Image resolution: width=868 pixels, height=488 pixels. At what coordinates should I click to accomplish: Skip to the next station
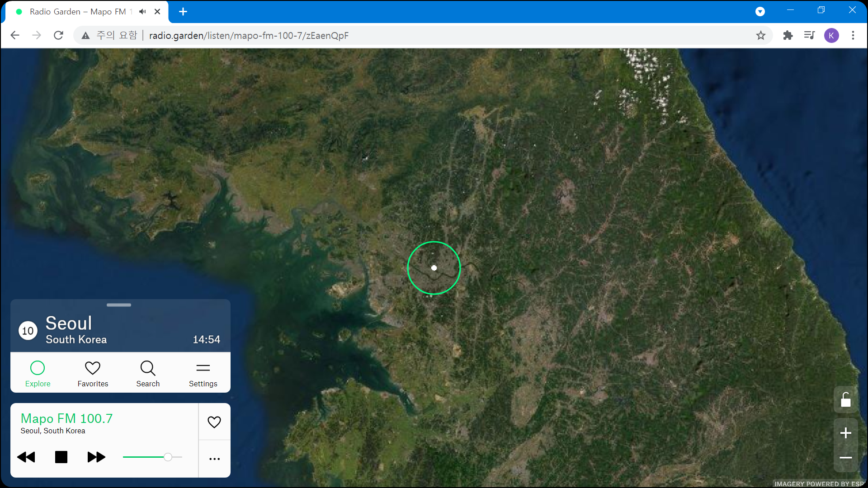pos(96,457)
